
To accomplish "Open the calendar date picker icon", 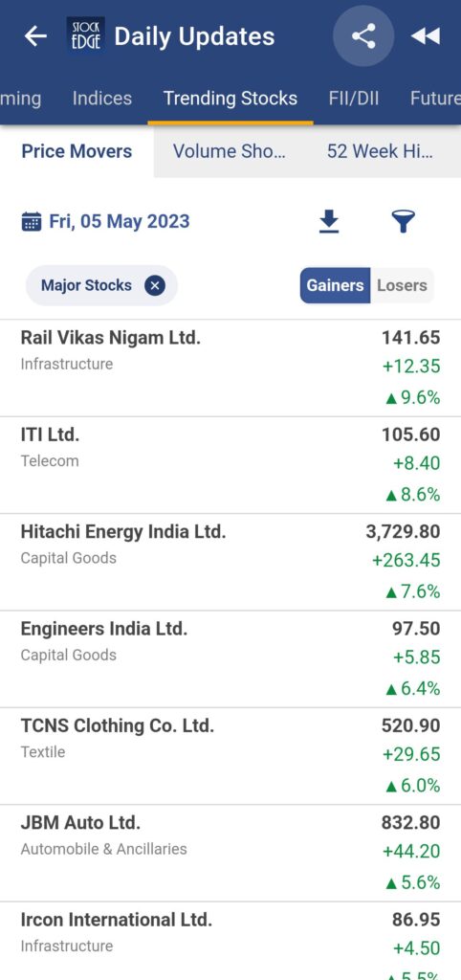I will pyautogui.click(x=32, y=222).
